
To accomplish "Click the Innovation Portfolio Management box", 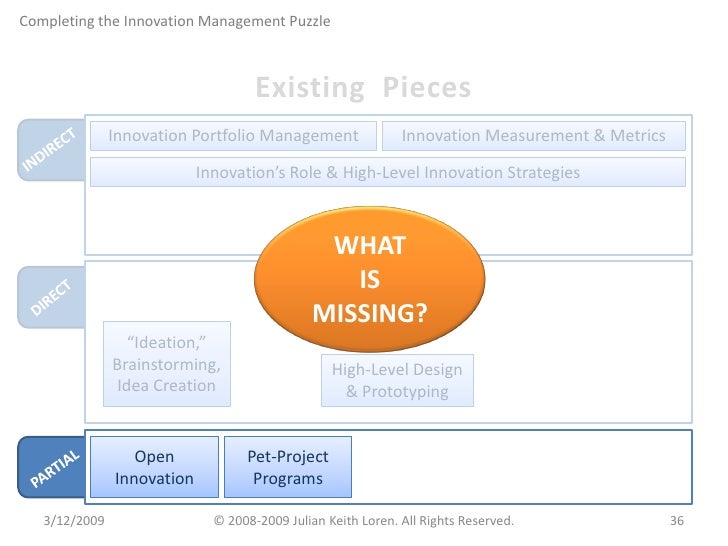I will tap(233, 136).
